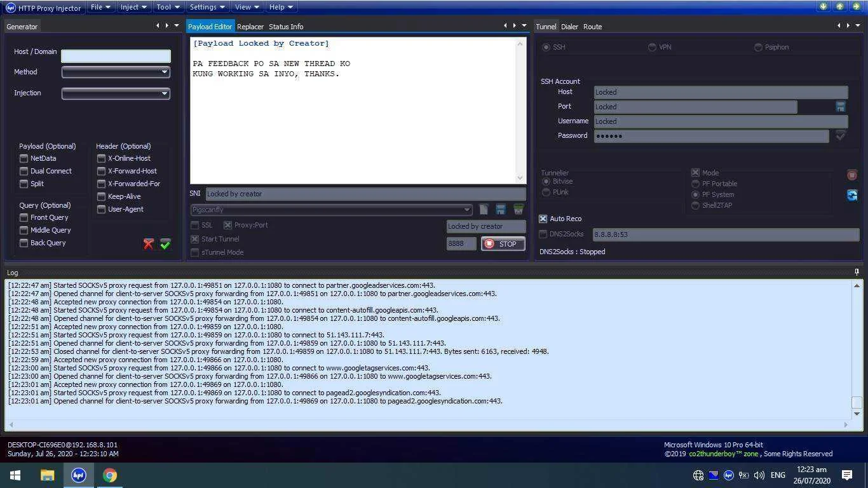Tick the Split payload checkbox
The image size is (868, 488).
click(x=24, y=184)
